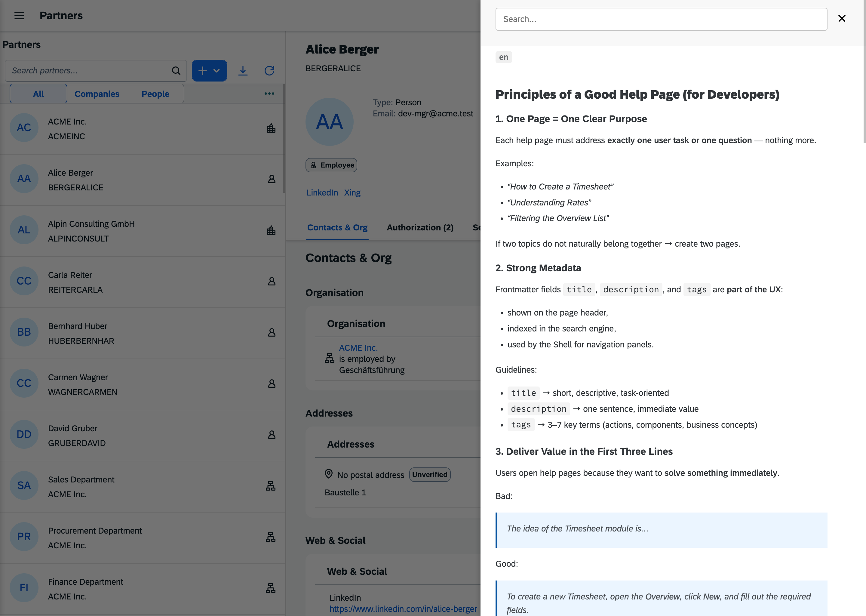The height and width of the screenshot is (616, 866).
Task: Select the David Gruber list entry
Action: coord(142,436)
